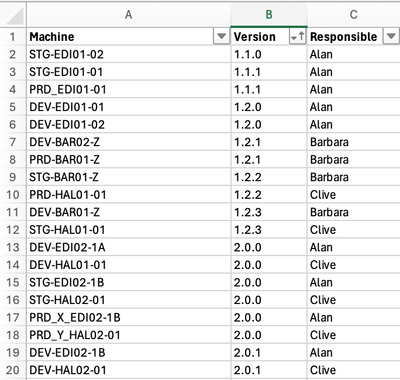Viewport: 400px width, 380px height.
Task: Select version 2.0.0 in DEV-EDI02-1A row
Action: pyautogui.click(x=269, y=247)
